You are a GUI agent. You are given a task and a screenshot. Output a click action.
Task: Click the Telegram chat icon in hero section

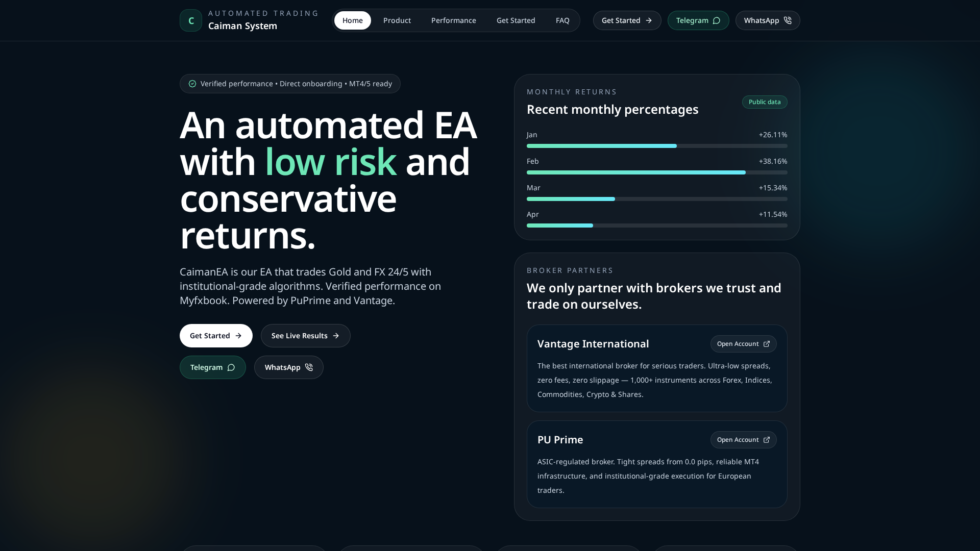coord(231,367)
